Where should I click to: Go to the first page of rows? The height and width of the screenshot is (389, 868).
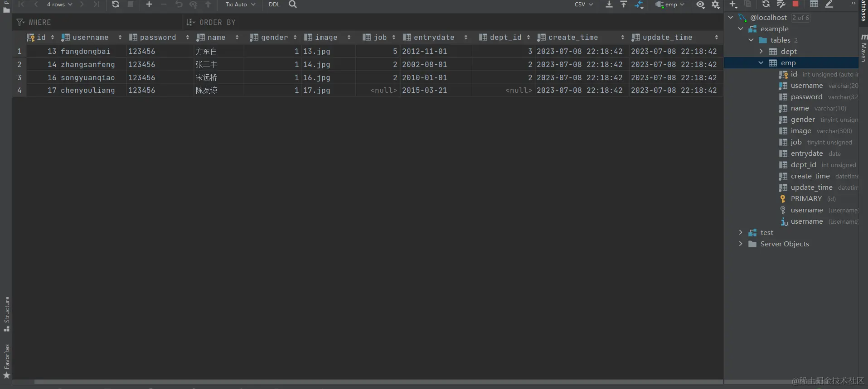tap(21, 5)
